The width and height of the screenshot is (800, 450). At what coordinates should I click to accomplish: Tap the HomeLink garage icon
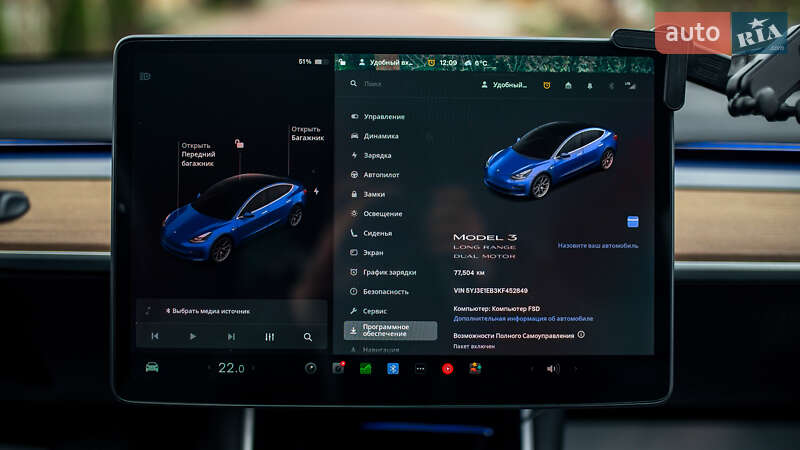[x=568, y=85]
